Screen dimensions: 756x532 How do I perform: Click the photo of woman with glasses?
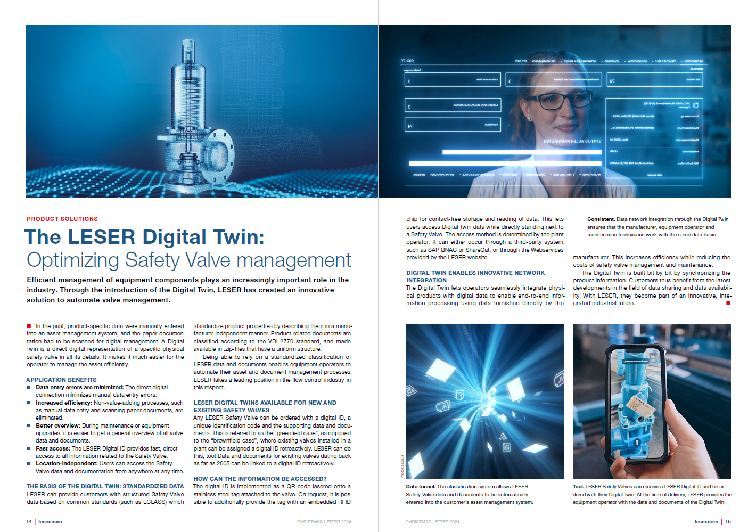click(554, 111)
